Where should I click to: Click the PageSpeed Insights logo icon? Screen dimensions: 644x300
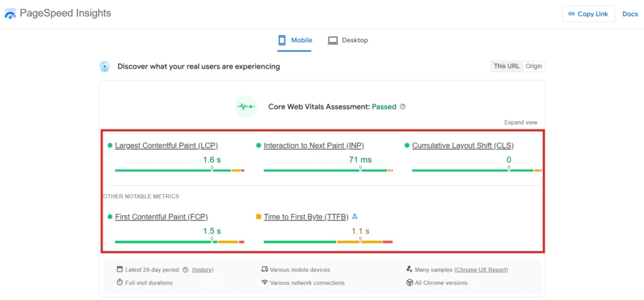[x=10, y=13]
